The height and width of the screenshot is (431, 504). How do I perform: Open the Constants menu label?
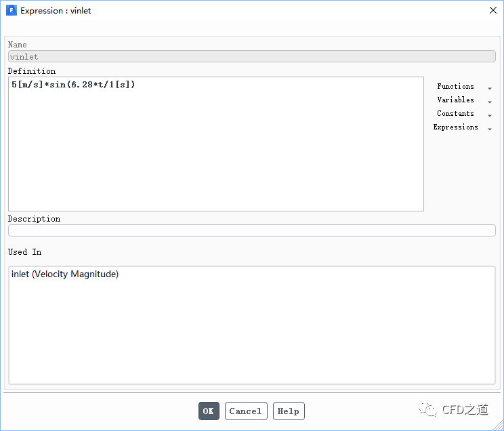pyautogui.click(x=455, y=114)
